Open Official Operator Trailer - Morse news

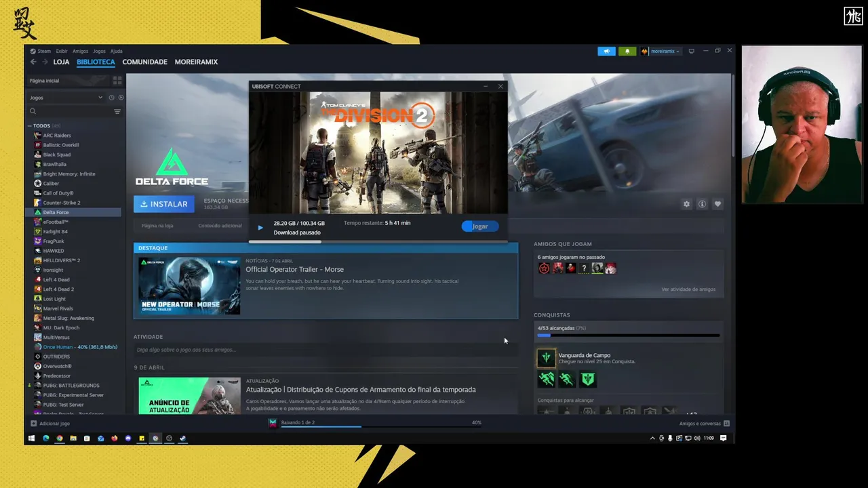294,270
